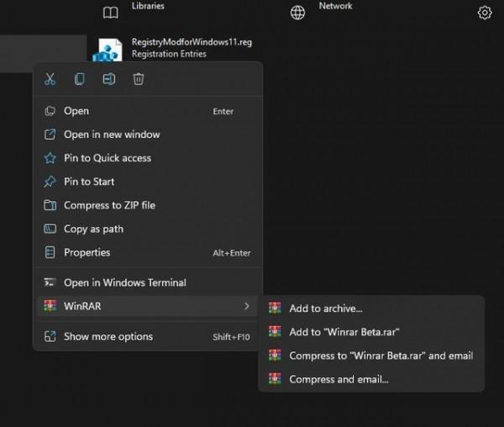Click the Copy icon in context menu
Image resolution: width=504 pixels, height=427 pixels.
[x=80, y=79]
